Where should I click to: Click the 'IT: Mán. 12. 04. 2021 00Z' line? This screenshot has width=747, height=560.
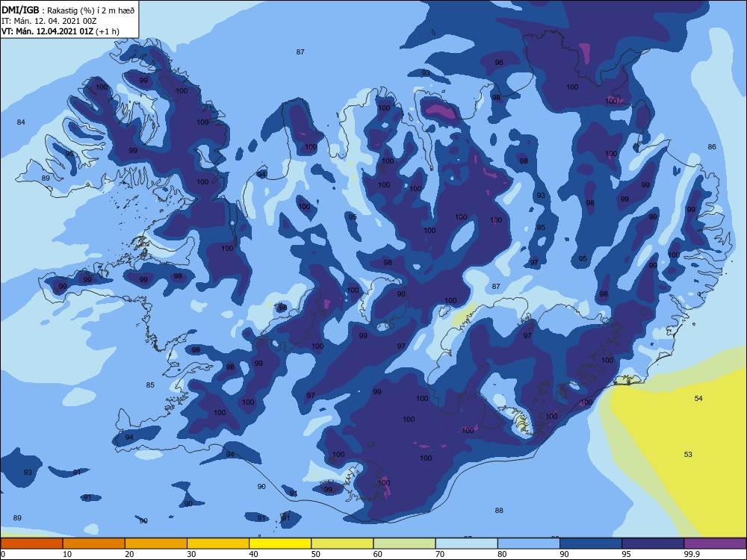pos(49,21)
